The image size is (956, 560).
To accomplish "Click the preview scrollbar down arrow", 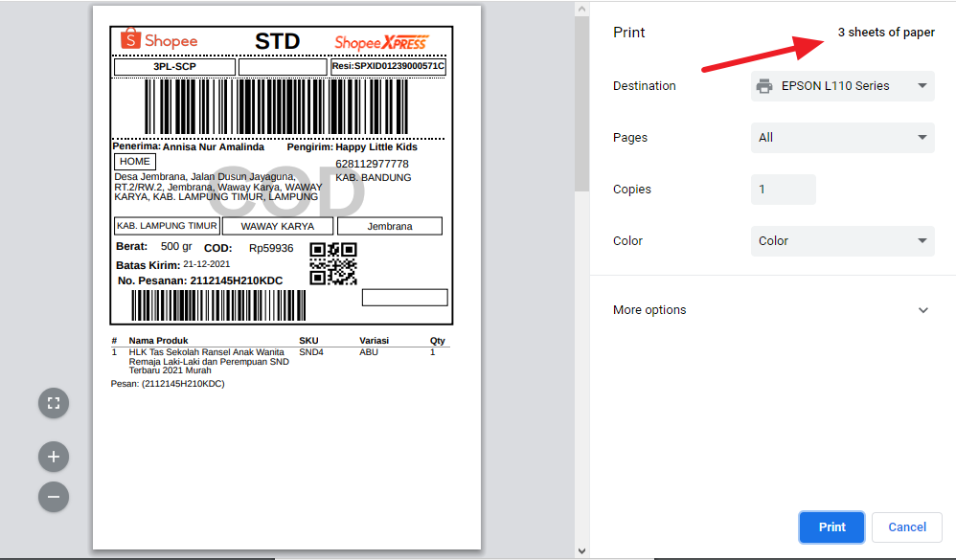I will coord(581,550).
